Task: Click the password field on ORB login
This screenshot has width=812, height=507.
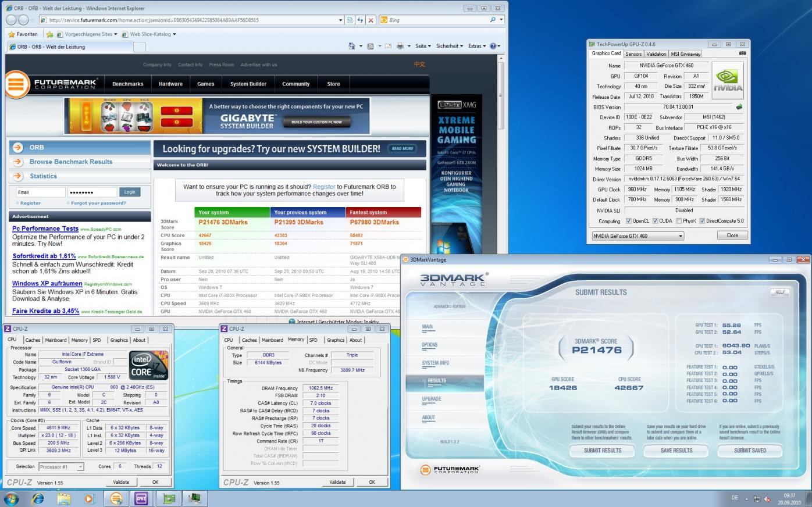Action: (x=92, y=192)
